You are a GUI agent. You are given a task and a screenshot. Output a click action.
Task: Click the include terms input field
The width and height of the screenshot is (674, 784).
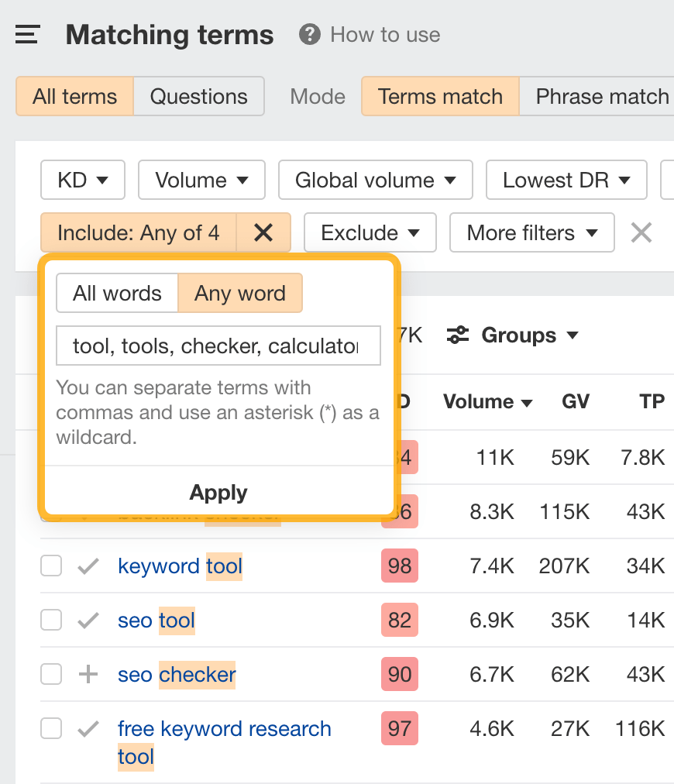[218, 346]
